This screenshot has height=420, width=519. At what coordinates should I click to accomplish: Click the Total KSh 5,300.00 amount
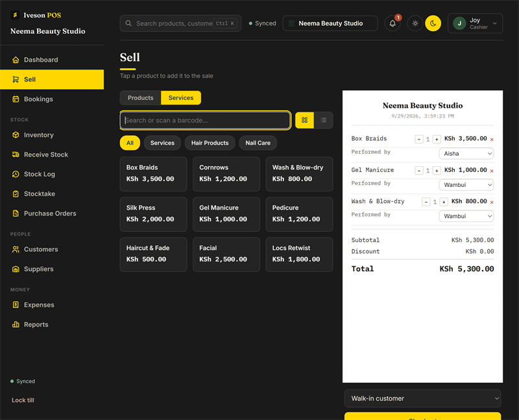pyautogui.click(x=466, y=269)
